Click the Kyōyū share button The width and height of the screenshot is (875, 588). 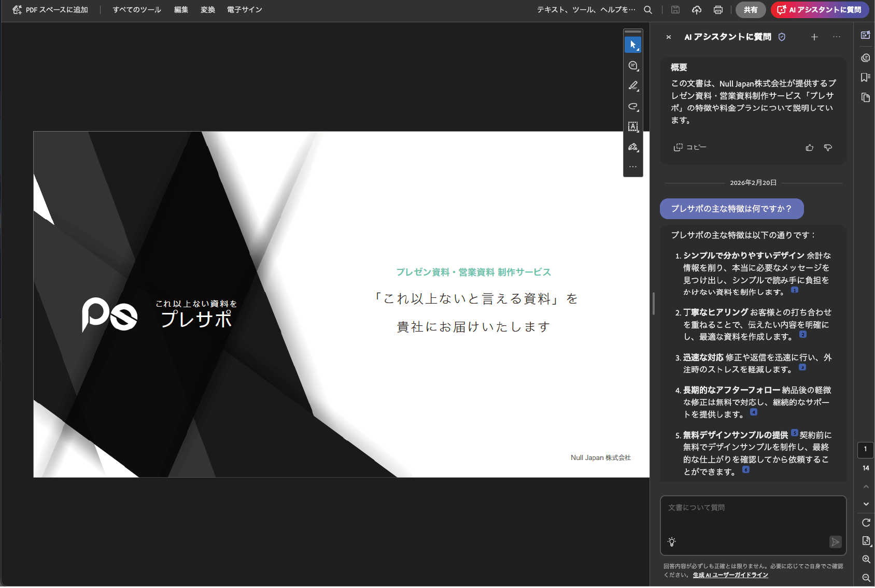coord(750,10)
